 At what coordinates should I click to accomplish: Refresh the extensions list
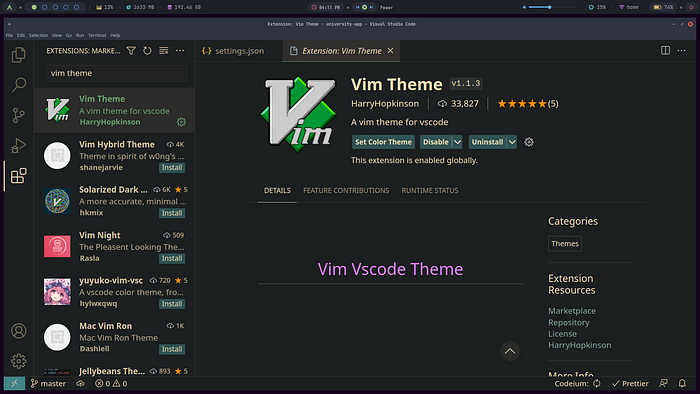coord(147,51)
